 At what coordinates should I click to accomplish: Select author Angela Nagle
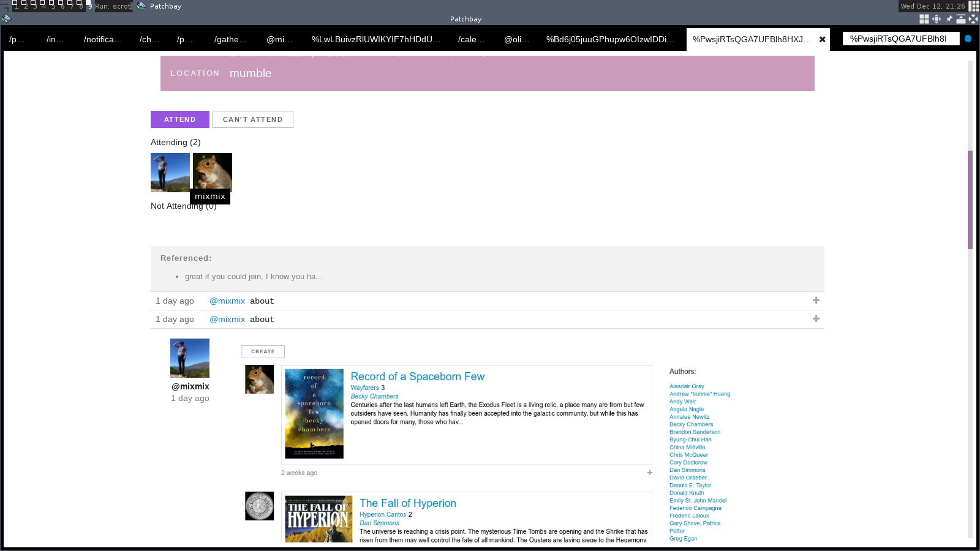click(x=687, y=410)
